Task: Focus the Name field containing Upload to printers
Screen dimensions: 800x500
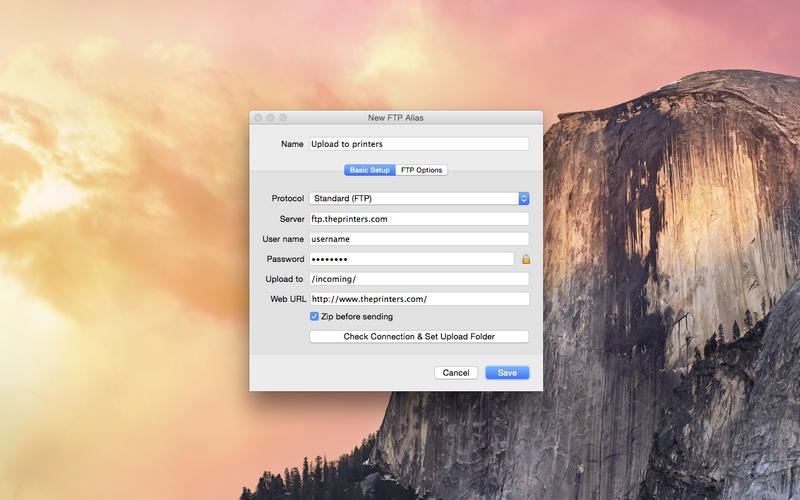Action: [418, 144]
